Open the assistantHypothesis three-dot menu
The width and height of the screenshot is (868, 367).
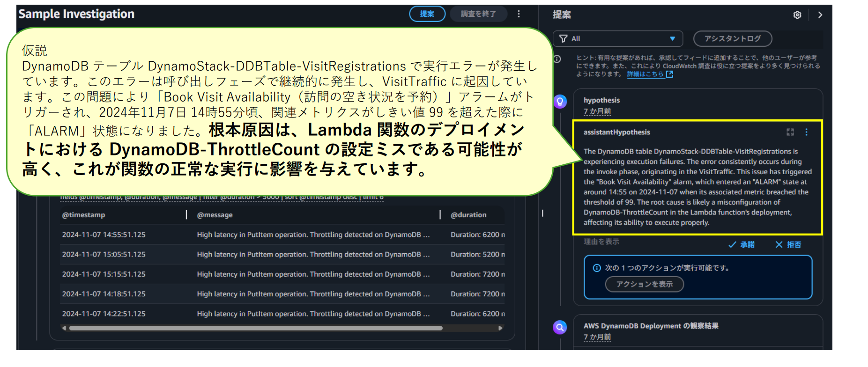pyautogui.click(x=806, y=132)
